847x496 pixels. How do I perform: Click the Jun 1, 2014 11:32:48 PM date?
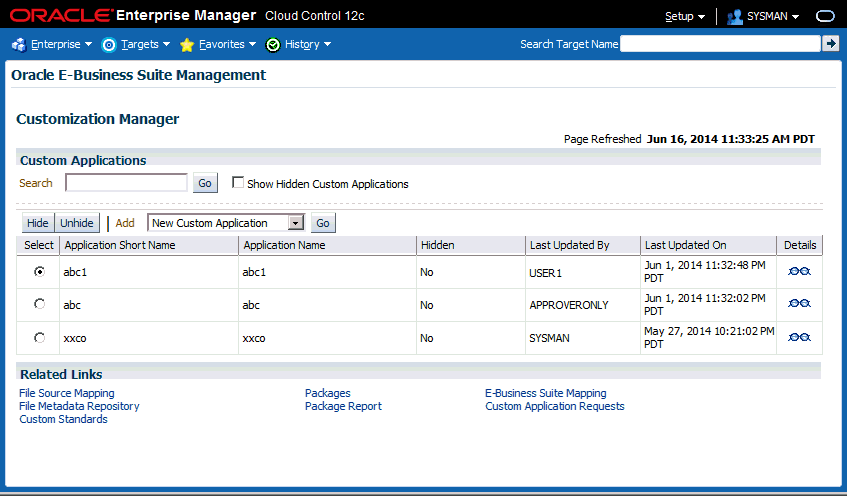[704, 272]
